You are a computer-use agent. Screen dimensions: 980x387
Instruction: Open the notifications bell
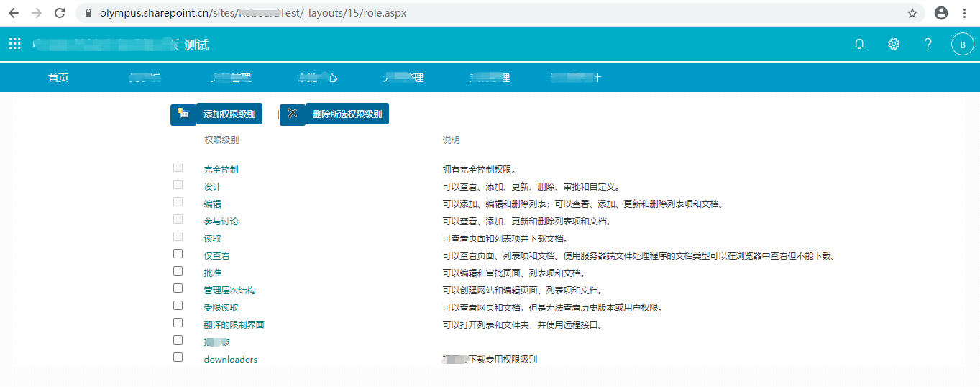tap(859, 44)
